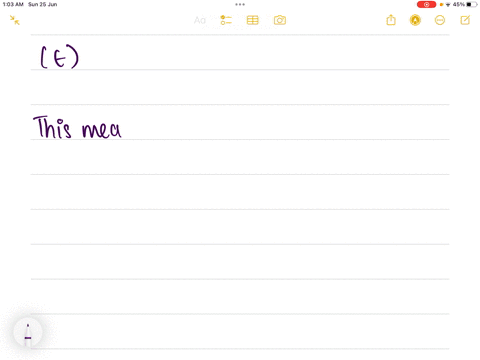This screenshot has width=480, height=360.
Task: Tap the red screen recording indicator
Action: pos(426,4)
